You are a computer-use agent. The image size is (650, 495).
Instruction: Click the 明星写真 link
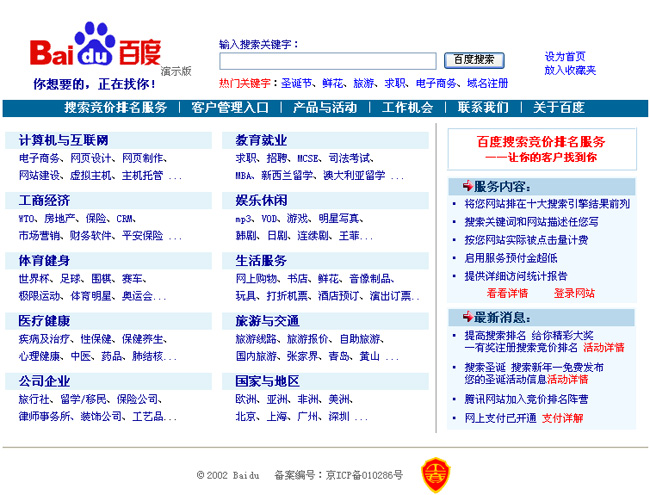339,218
